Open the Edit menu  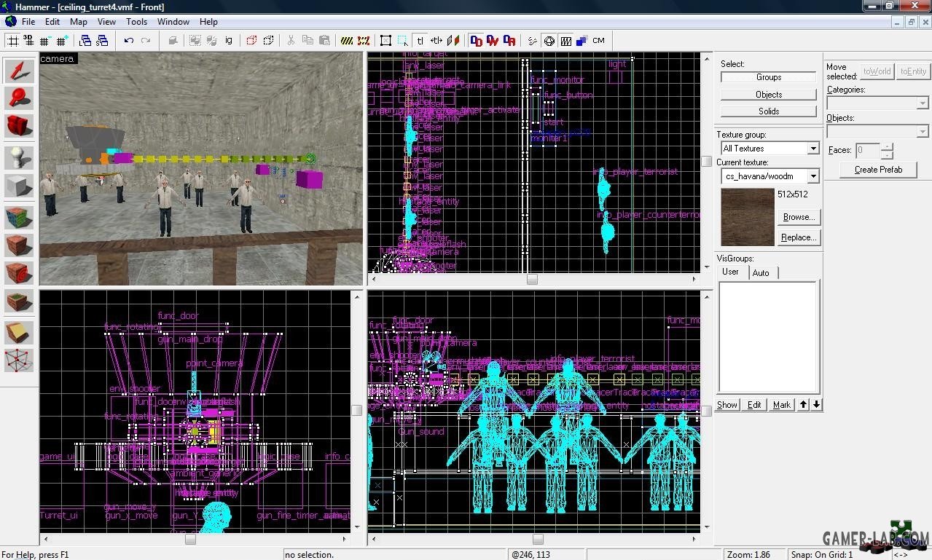[52, 22]
